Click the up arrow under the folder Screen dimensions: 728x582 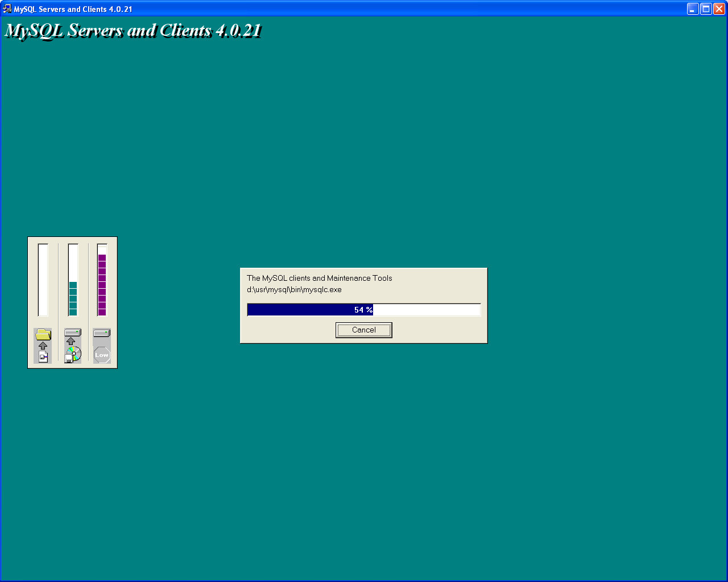click(43, 346)
